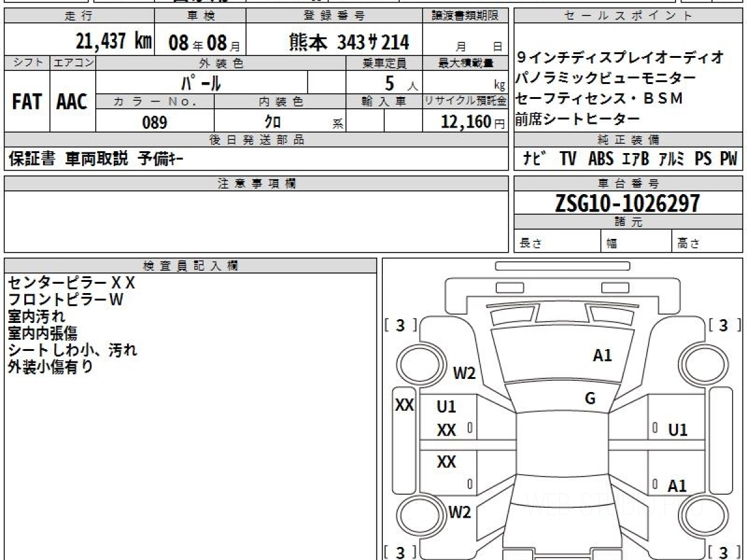Click the カラーNo. header
This screenshot has height=560, width=747.
[155, 101]
